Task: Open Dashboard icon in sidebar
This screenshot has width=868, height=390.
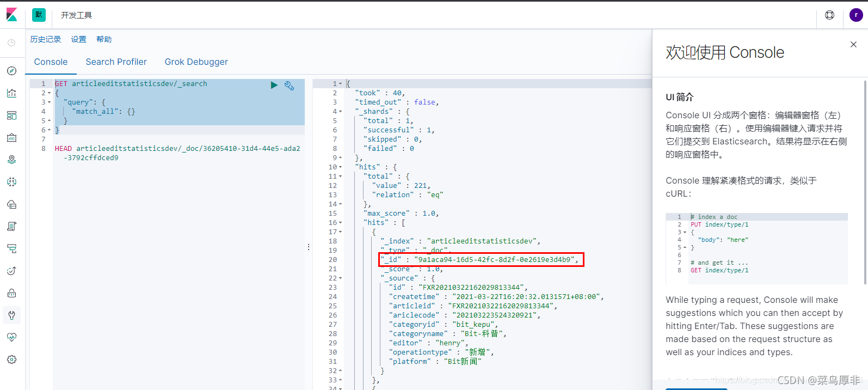Action: coord(11,115)
